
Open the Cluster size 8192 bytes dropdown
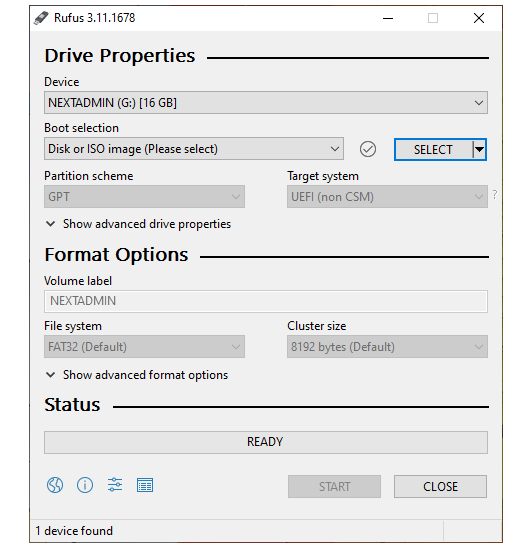click(x=387, y=347)
